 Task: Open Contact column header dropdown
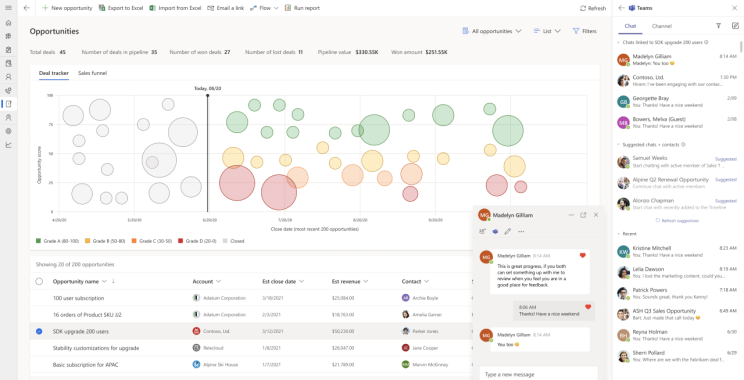tap(427, 281)
